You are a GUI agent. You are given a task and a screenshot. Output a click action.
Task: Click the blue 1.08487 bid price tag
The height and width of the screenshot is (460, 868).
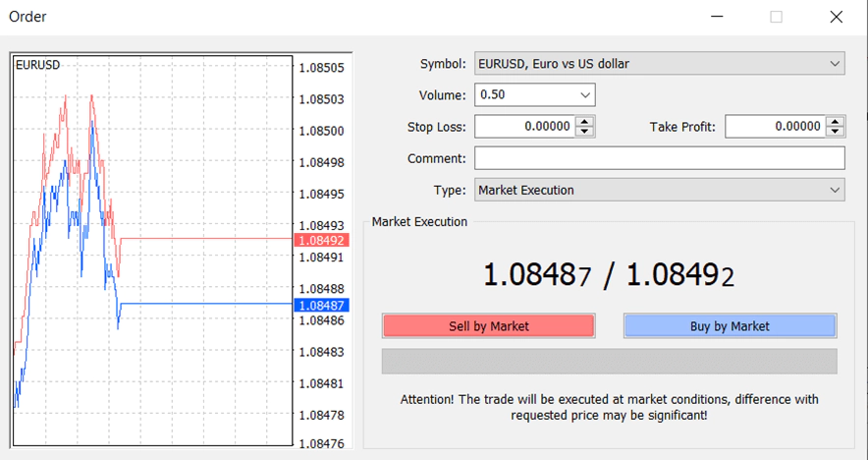coord(319,305)
